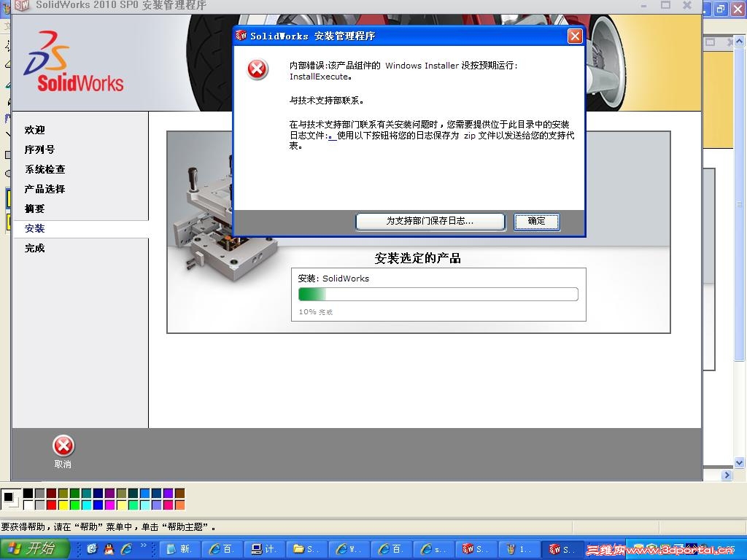Click '安装: SolidWorks' status label
The height and width of the screenshot is (560, 747).
[x=333, y=279]
